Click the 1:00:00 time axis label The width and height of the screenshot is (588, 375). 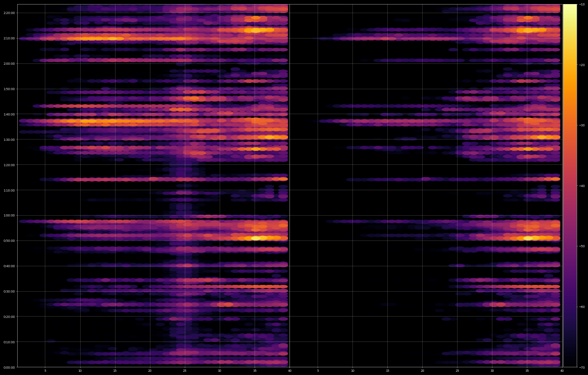(x=10, y=216)
